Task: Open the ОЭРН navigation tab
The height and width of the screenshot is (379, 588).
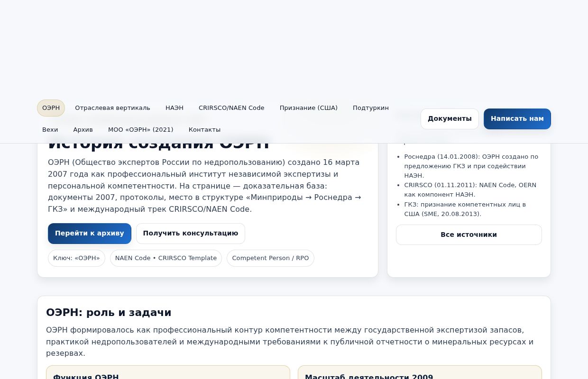Action: (x=51, y=108)
